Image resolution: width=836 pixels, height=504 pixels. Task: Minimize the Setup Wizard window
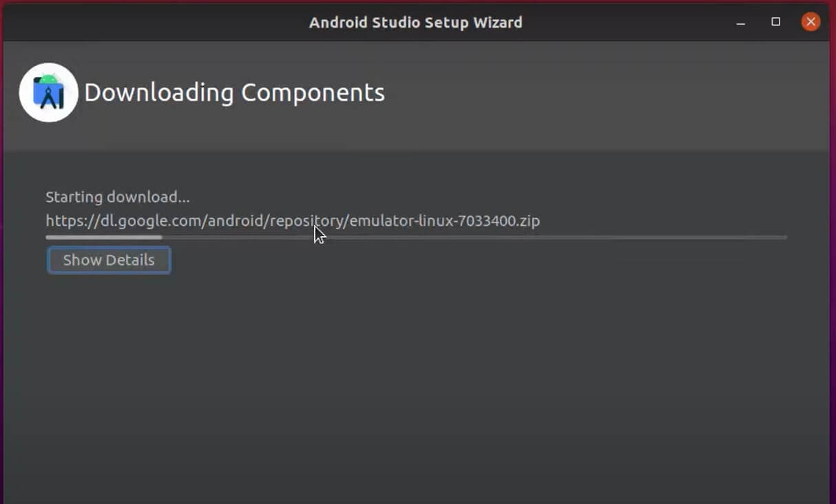click(x=741, y=22)
